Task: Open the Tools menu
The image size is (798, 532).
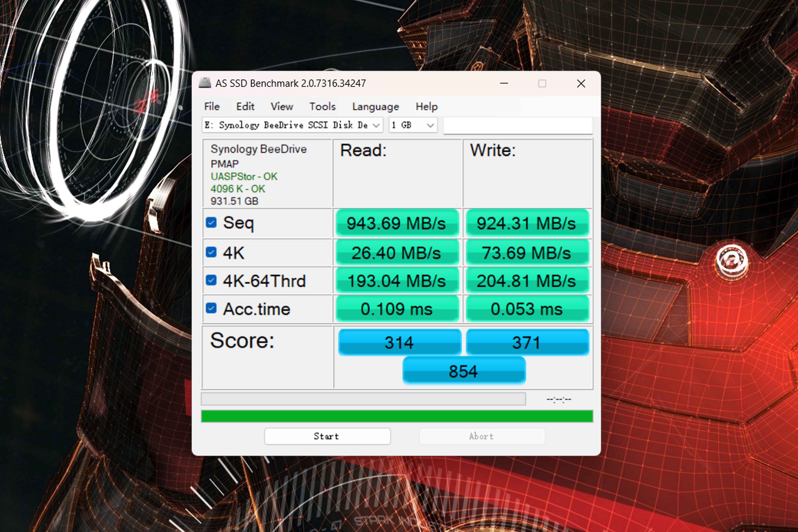Action: coord(322,106)
